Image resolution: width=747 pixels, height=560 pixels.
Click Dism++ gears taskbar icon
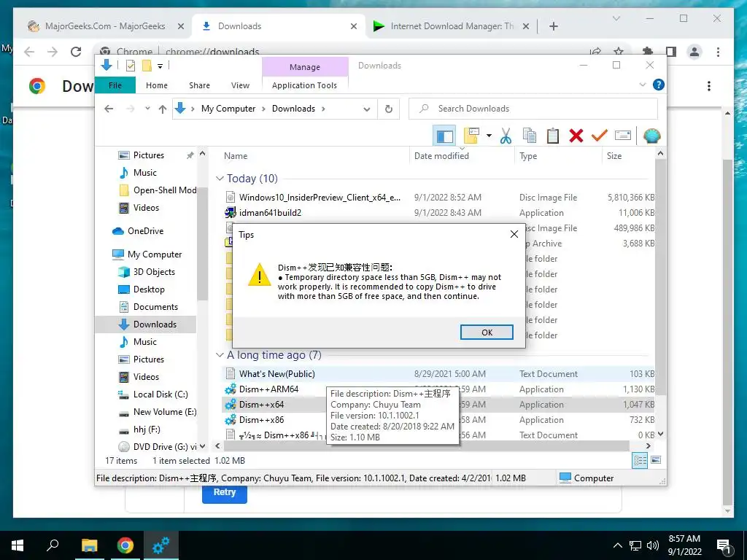161,545
